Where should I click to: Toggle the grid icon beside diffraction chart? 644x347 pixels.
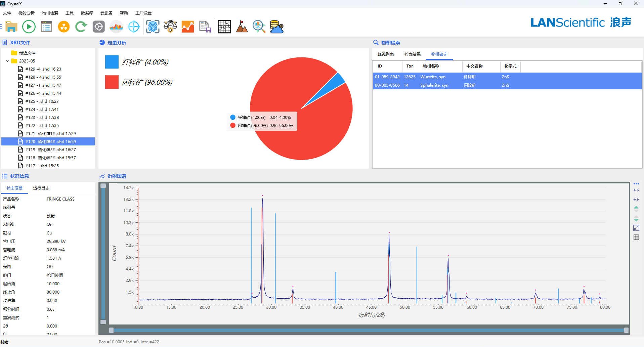coord(636,237)
